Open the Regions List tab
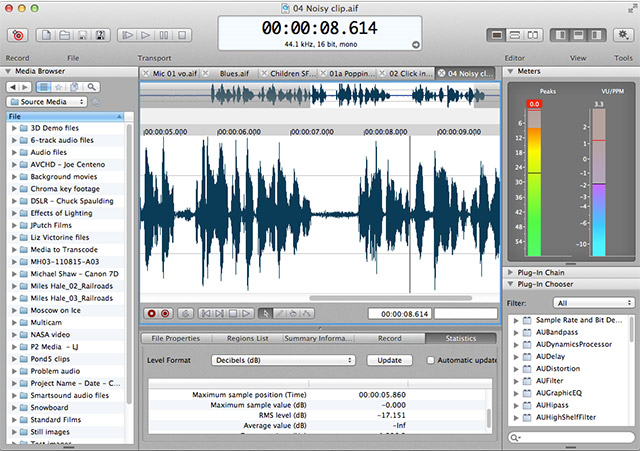Viewport: 640px width, 451px height. (247, 338)
